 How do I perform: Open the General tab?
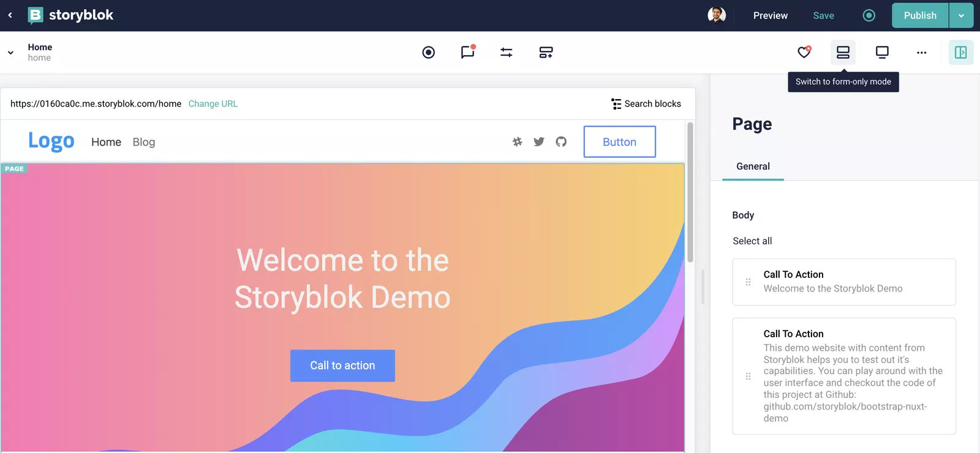coord(753,167)
